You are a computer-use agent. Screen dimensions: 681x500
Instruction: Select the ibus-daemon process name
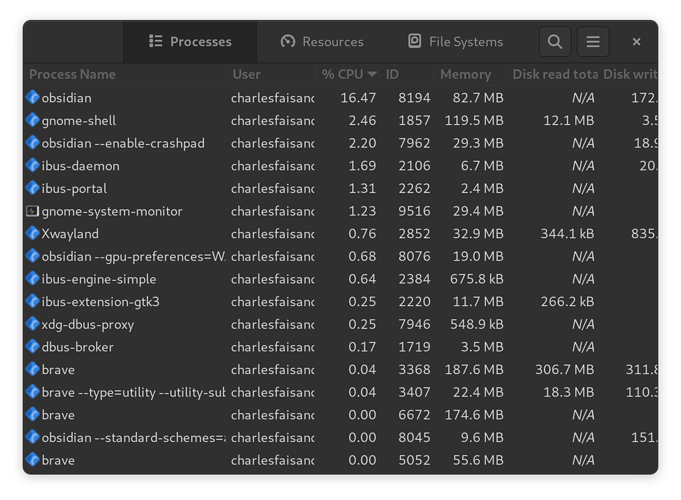[x=80, y=166]
